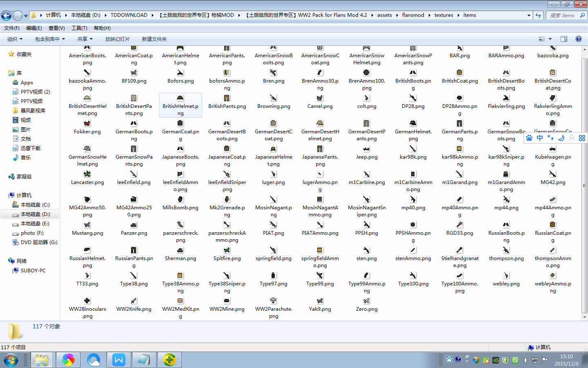
Task: Click the 新建文件夹 button
Action: coord(154,39)
